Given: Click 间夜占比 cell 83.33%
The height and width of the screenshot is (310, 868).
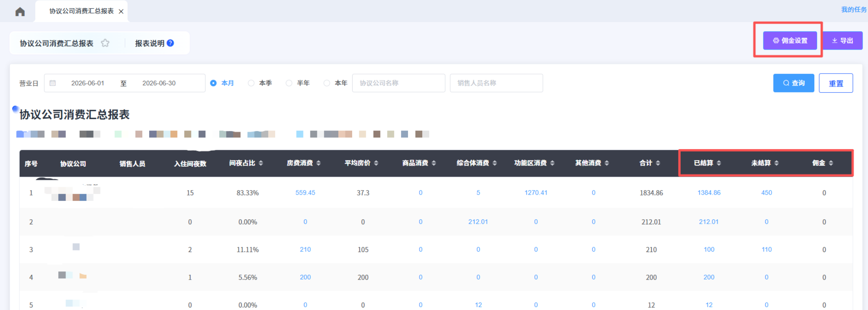Looking at the screenshot, I should [248, 193].
